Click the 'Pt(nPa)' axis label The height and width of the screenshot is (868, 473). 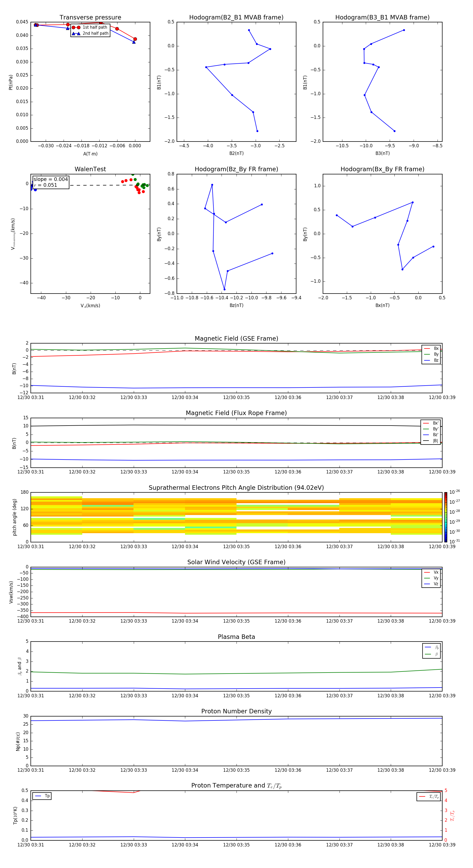tap(11, 82)
